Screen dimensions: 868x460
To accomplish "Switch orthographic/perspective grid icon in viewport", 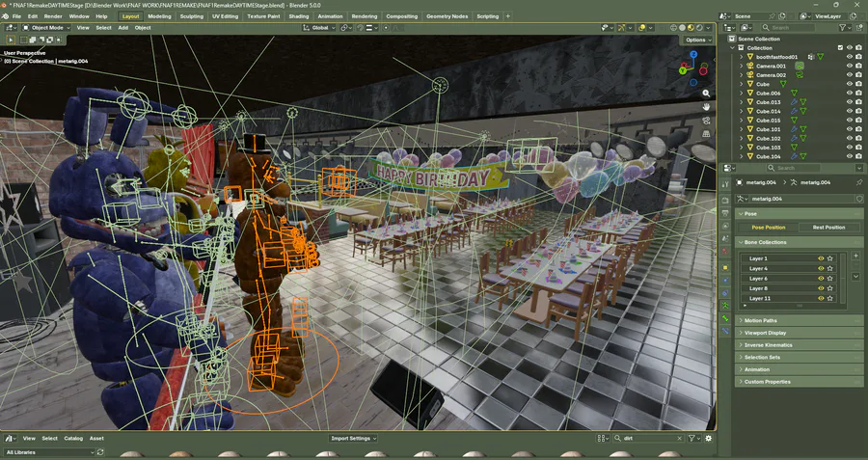I will [x=706, y=134].
